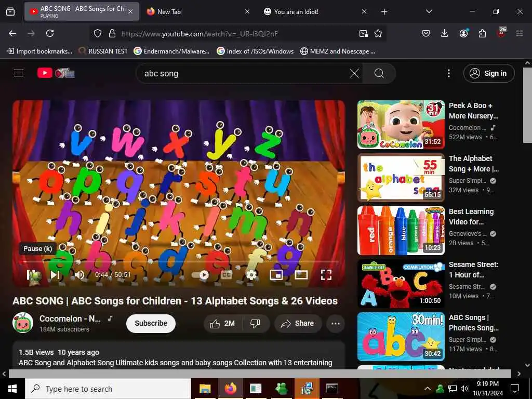Toggle subtitles closed captions
The width and height of the screenshot is (532, 399).
tap(227, 274)
